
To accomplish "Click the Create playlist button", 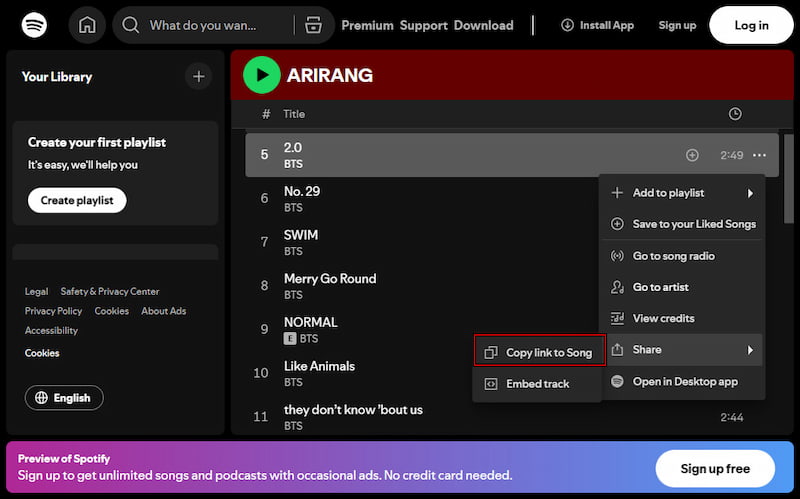I will (x=77, y=200).
